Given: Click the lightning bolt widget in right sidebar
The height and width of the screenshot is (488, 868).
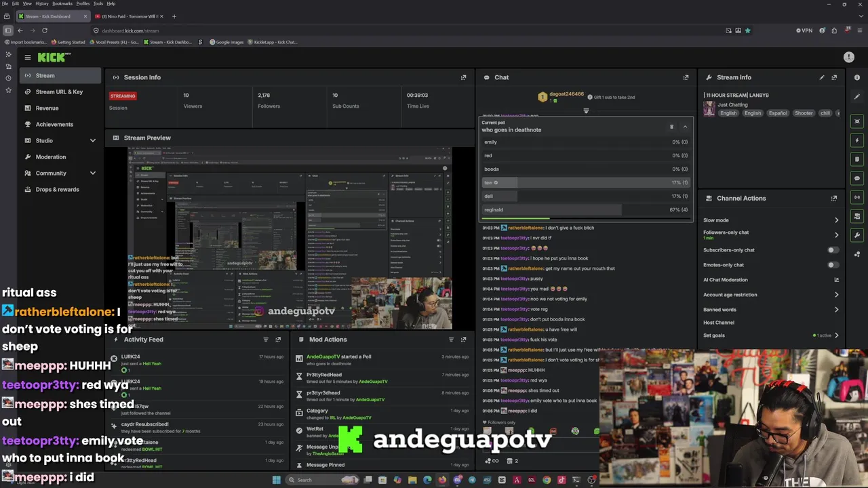Looking at the screenshot, I should click(x=857, y=140).
